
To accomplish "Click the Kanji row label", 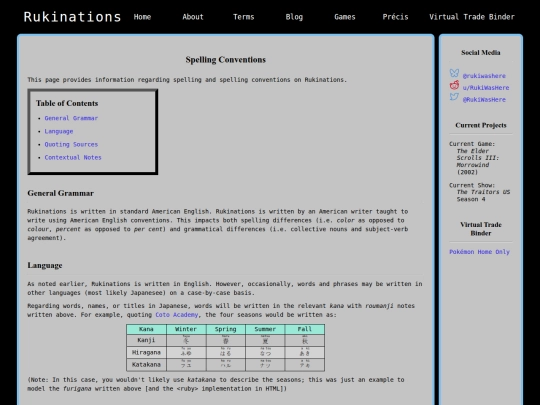I will [x=146, y=341].
